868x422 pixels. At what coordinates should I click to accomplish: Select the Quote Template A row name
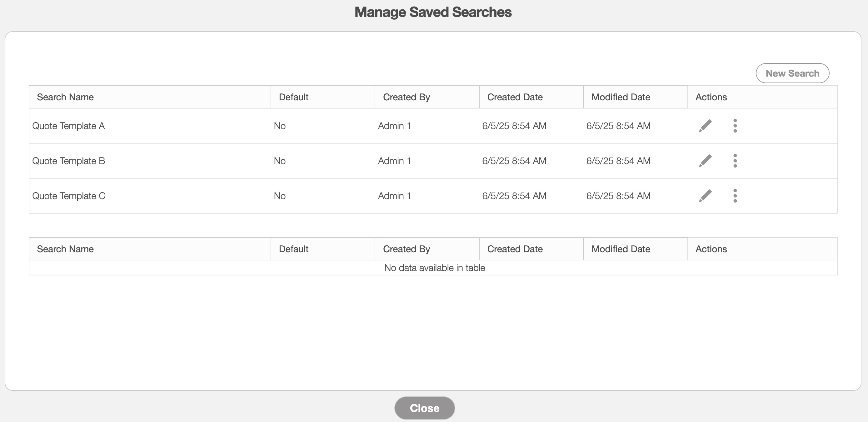[68, 126]
